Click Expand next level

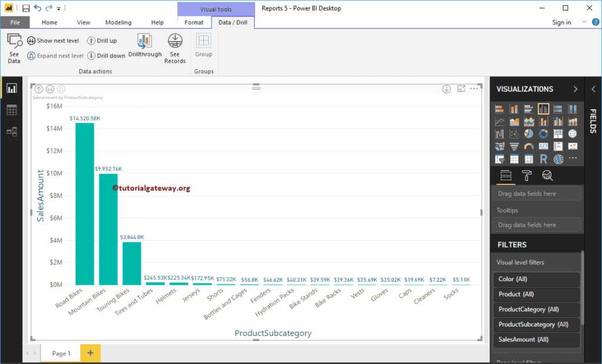[55, 56]
